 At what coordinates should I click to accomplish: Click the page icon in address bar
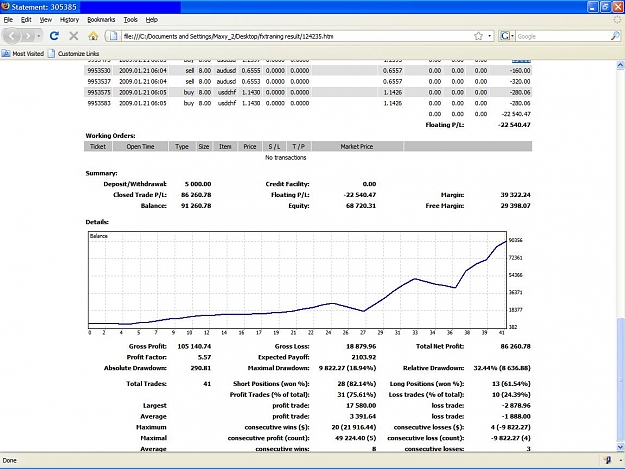tap(114, 36)
